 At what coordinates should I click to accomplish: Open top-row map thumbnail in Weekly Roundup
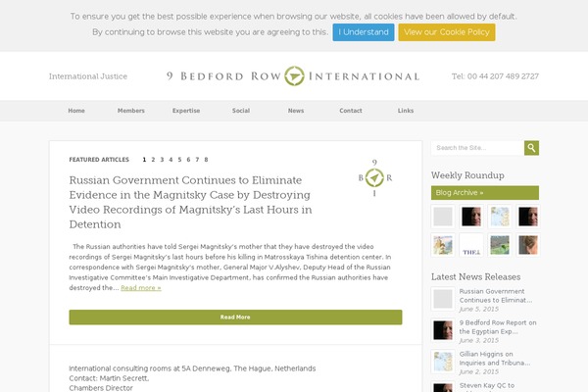(x=500, y=217)
